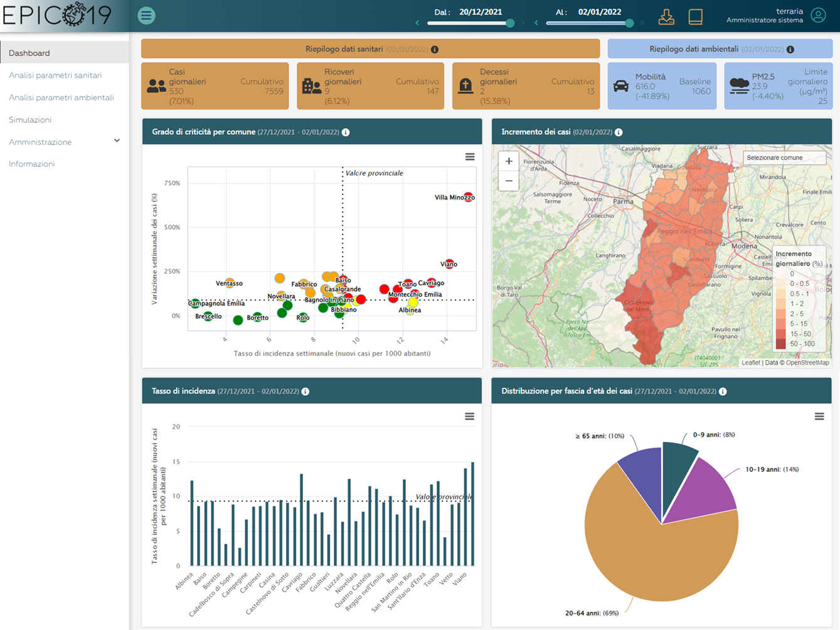Click the people icon in Casi giornalieri card

156,86
